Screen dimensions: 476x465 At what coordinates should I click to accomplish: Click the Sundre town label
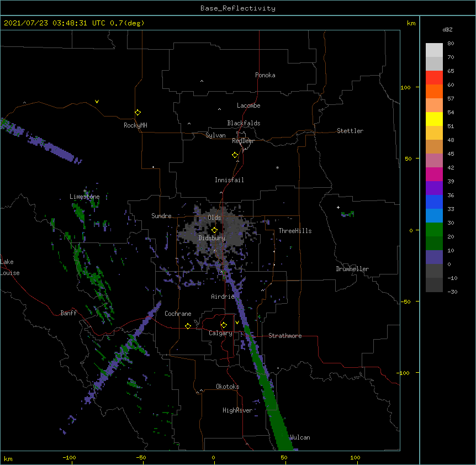click(161, 216)
